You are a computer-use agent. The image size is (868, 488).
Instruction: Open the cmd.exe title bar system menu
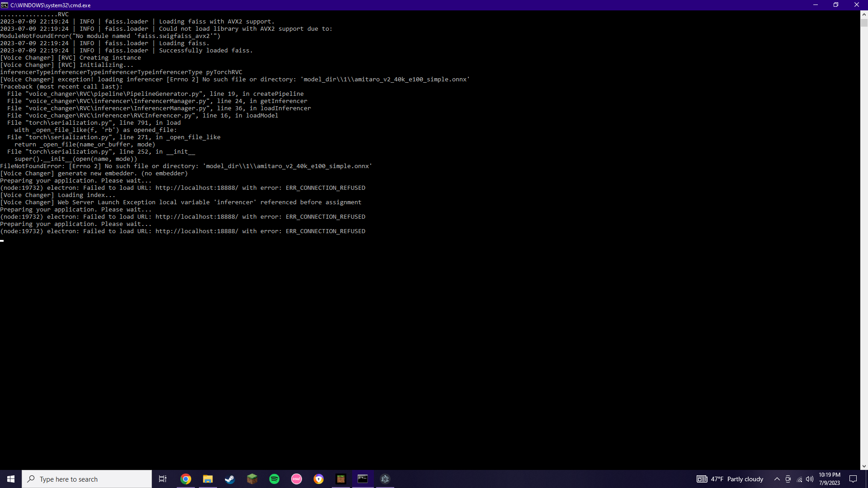click(x=5, y=5)
